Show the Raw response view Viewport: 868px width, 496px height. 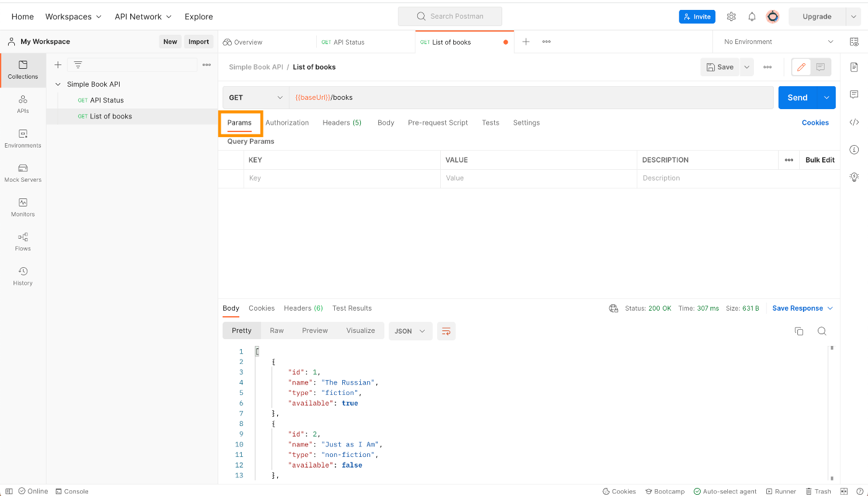[277, 330]
